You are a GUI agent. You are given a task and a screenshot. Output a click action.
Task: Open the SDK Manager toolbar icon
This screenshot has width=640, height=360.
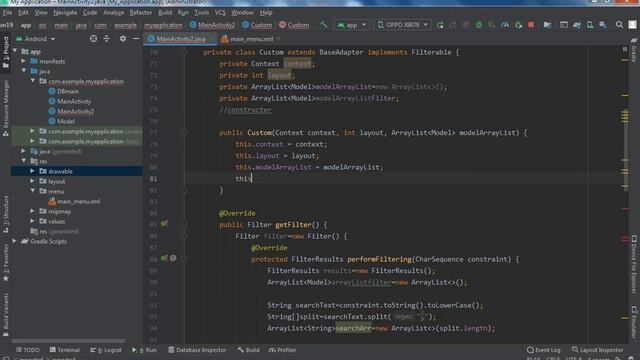[x=603, y=25]
